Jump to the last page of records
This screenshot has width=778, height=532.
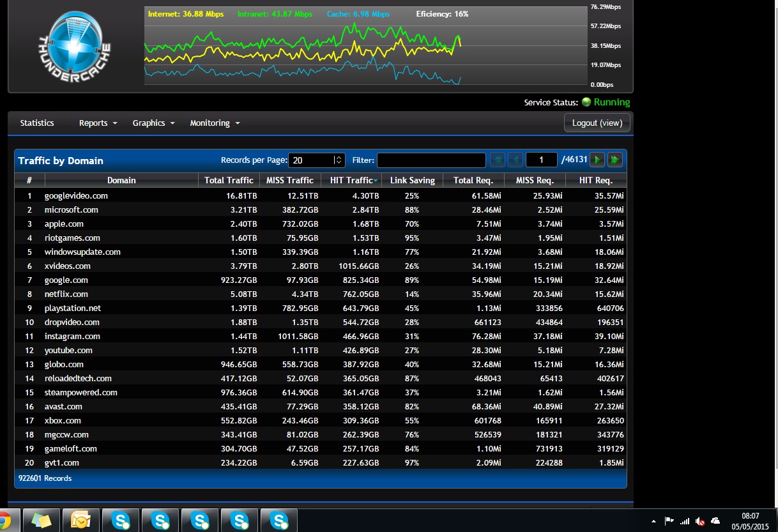coord(614,160)
